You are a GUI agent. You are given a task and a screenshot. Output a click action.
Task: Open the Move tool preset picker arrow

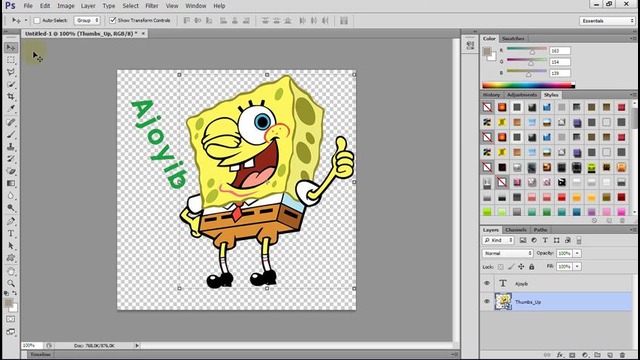pyautogui.click(x=26, y=20)
